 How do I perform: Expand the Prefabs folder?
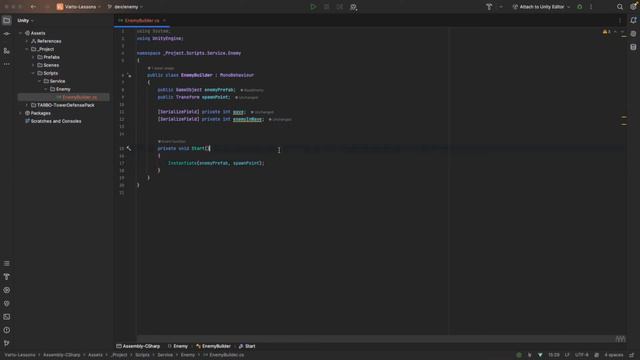(x=33, y=57)
